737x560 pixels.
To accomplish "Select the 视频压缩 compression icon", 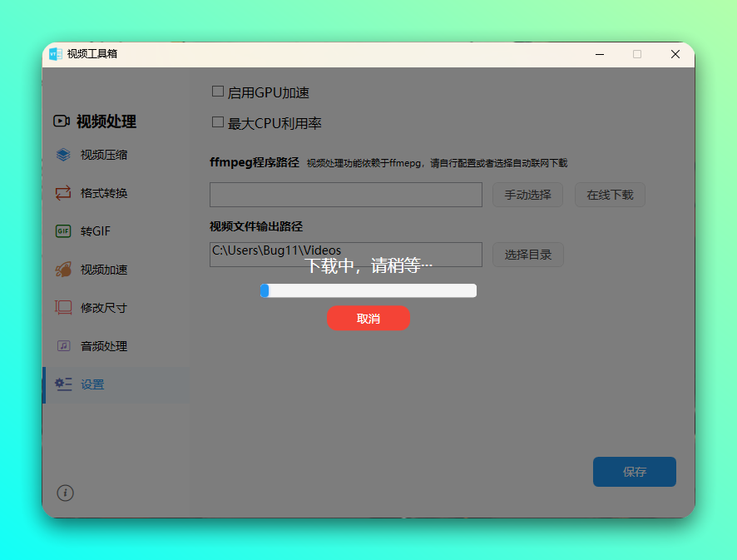I will pyautogui.click(x=62, y=156).
